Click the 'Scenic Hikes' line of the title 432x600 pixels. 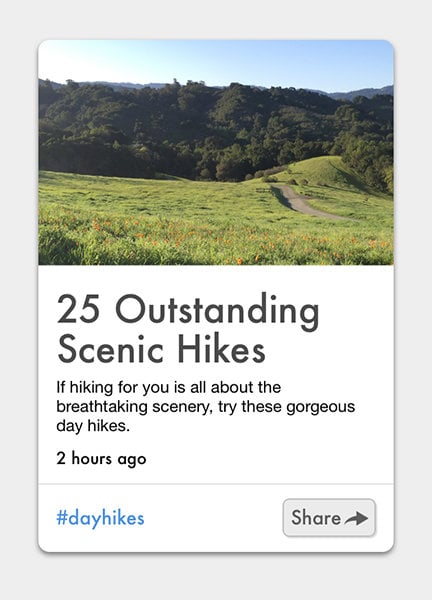pos(161,349)
